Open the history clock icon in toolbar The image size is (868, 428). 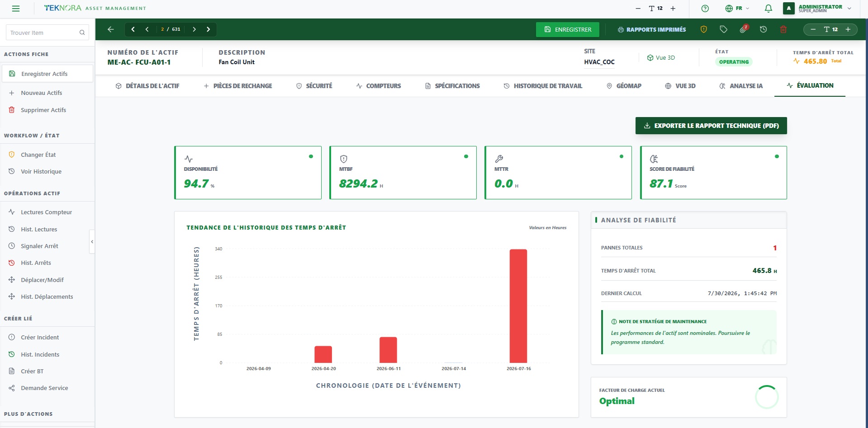763,29
